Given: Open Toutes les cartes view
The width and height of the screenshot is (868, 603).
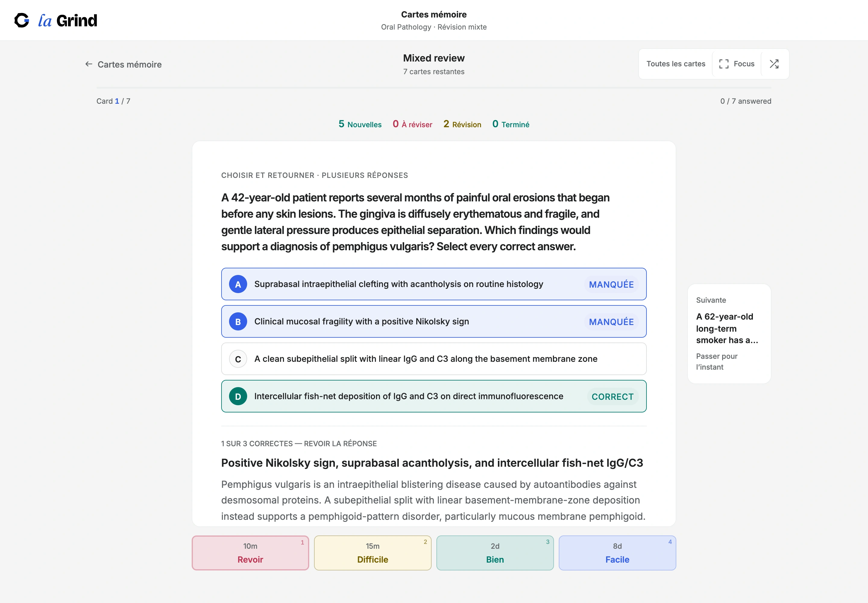Looking at the screenshot, I should click(676, 64).
